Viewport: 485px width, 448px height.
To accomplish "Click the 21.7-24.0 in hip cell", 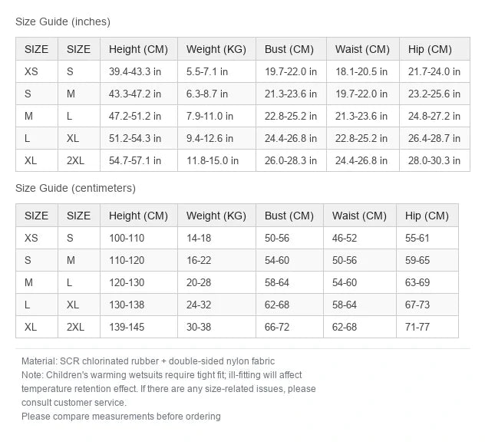I will click(434, 71).
